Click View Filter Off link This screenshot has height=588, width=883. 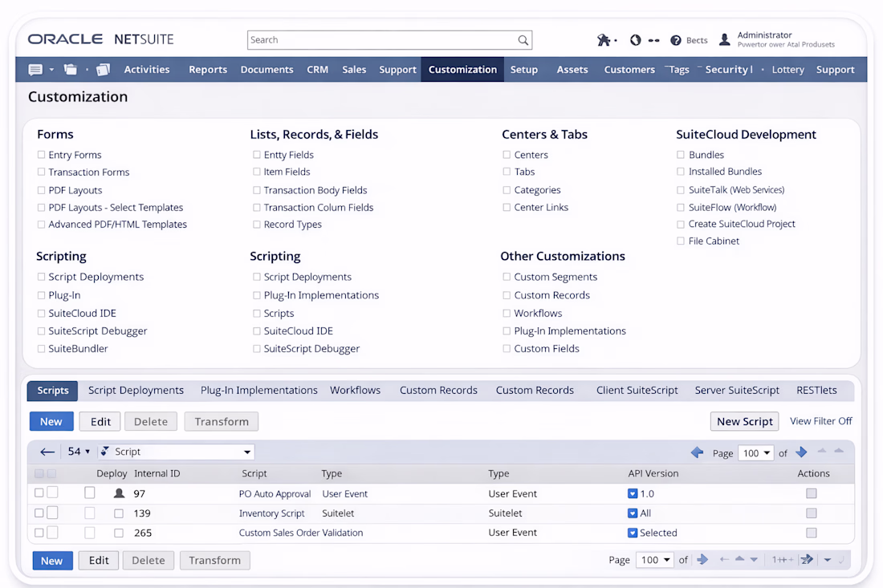[x=820, y=421]
